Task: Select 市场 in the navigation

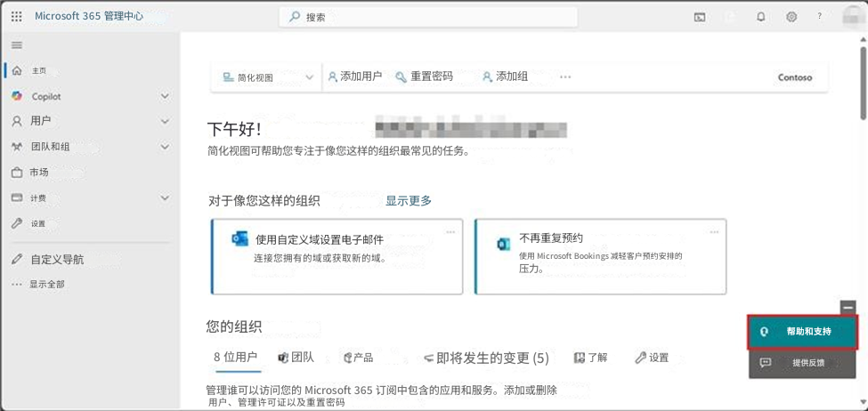Action: click(x=39, y=173)
